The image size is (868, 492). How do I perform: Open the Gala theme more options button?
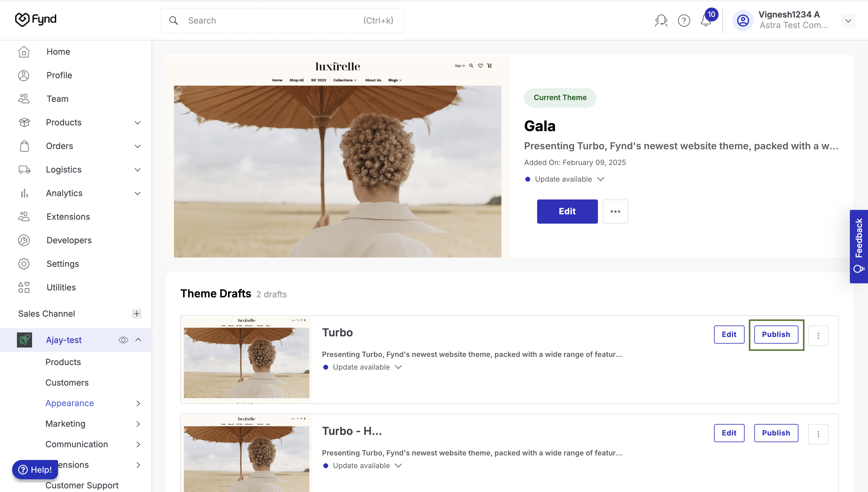[615, 212]
